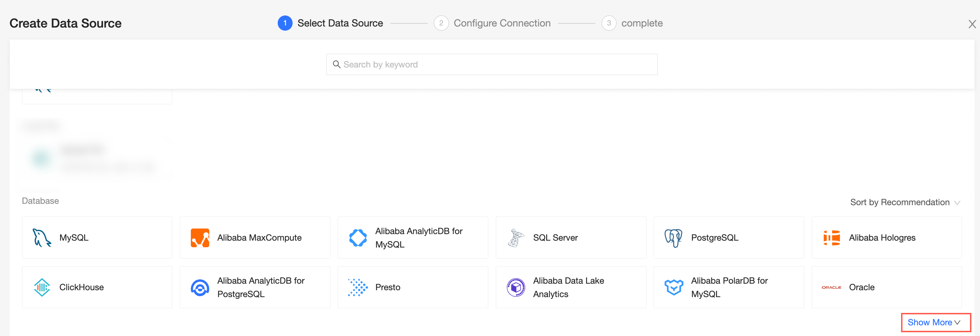The image size is (980, 336).
Task: Go to step 3 complete
Action: click(632, 23)
